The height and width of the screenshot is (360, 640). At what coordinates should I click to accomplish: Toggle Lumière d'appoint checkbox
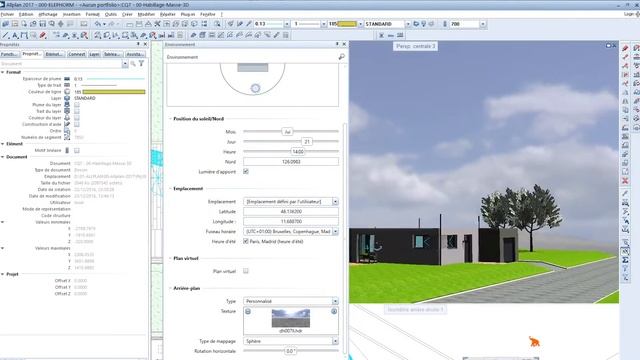[x=246, y=171]
